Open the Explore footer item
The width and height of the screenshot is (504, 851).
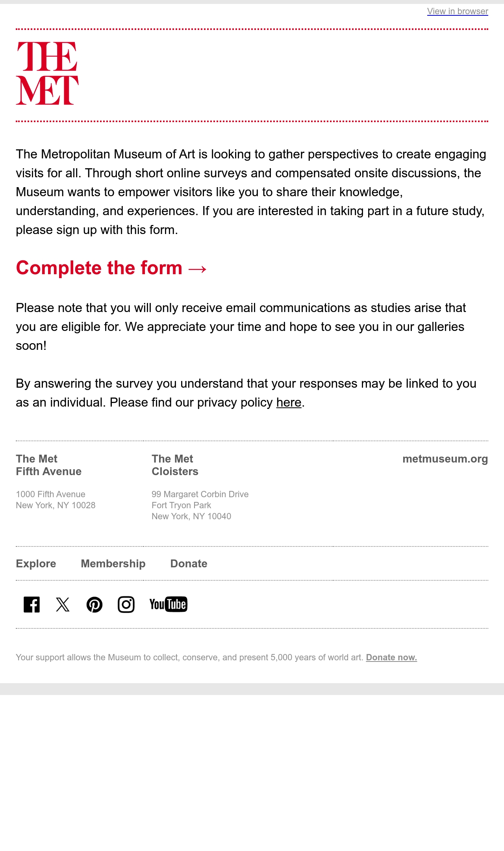(36, 563)
